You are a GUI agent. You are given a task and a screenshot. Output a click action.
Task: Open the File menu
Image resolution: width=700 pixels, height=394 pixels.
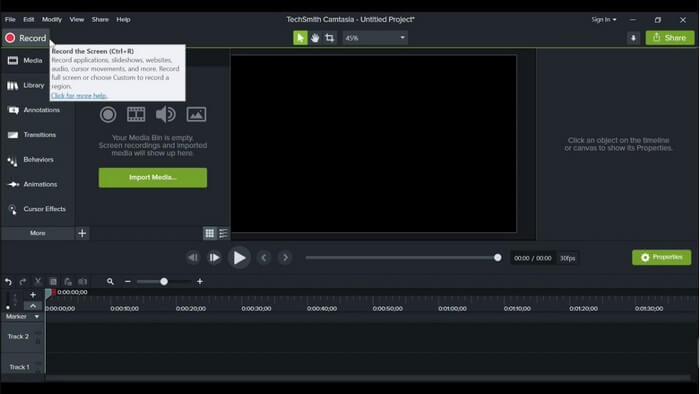pyautogui.click(x=10, y=19)
